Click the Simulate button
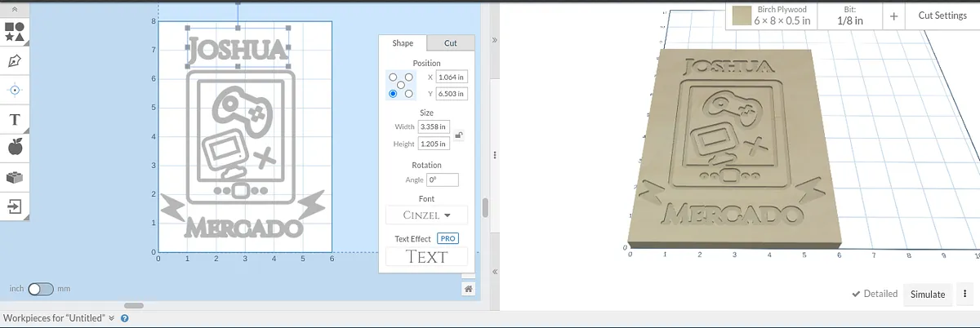 pos(928,294)
